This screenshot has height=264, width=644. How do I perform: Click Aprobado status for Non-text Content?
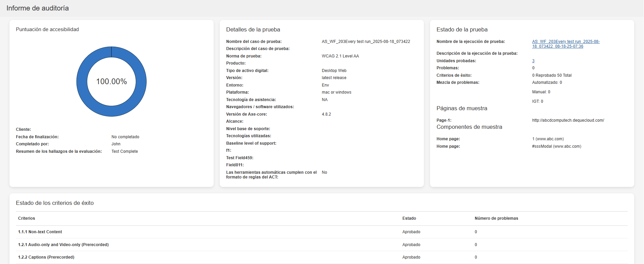(411, 232)
